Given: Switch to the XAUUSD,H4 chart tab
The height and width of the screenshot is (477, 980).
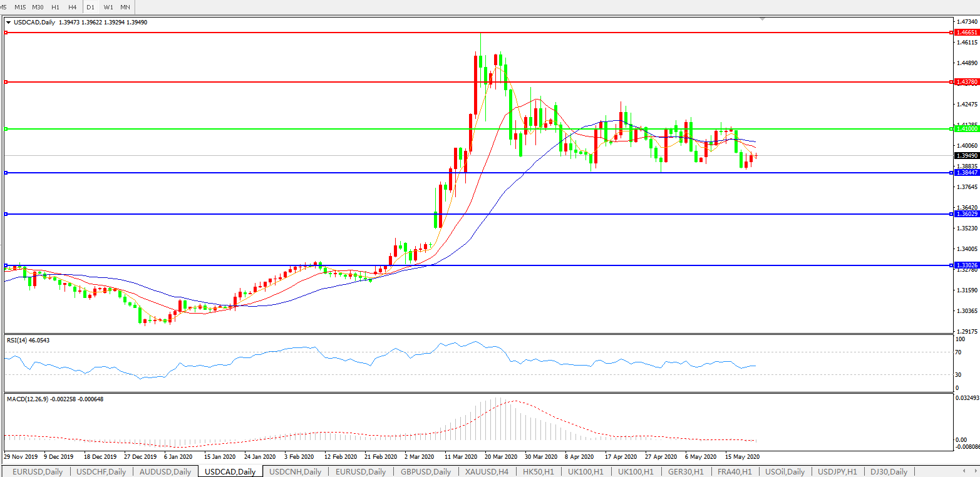Looking at the screenshot, I should pyautogui.click(x=487, y=471).
